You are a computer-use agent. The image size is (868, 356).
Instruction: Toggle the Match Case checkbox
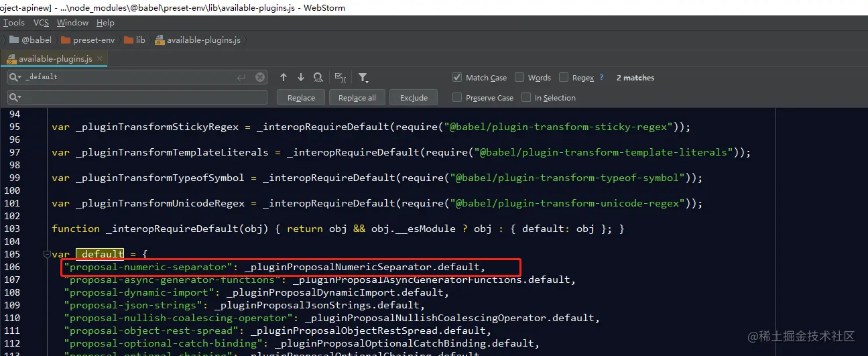457,78
